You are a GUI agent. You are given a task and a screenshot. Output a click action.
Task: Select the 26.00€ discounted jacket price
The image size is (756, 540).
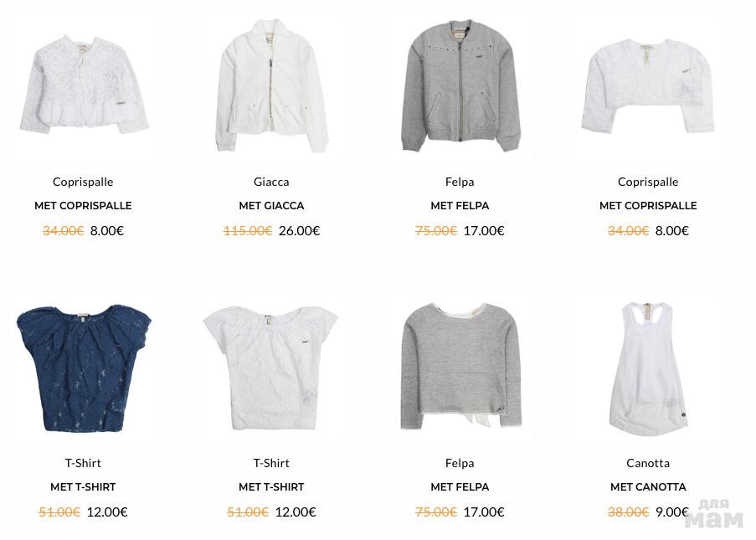click(x=300, y=230)
